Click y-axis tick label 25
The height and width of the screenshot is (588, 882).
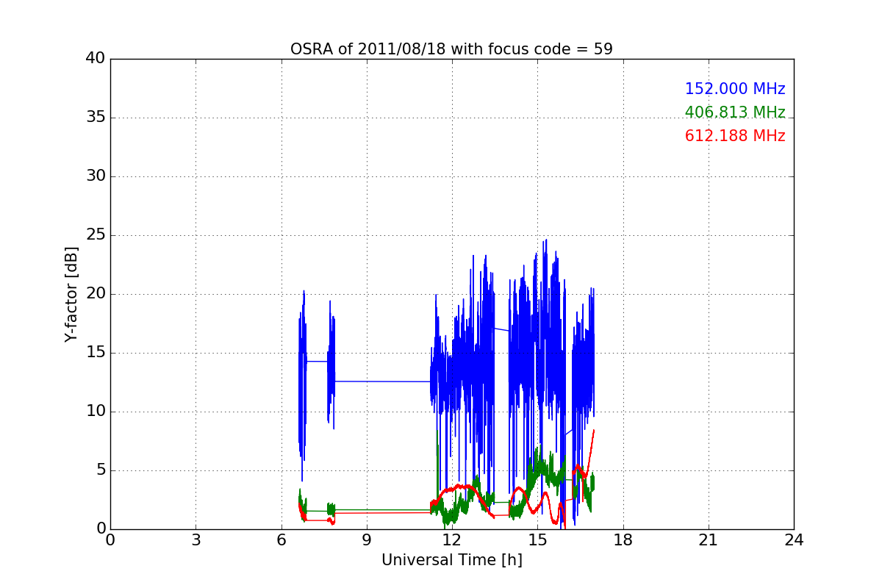96,235
